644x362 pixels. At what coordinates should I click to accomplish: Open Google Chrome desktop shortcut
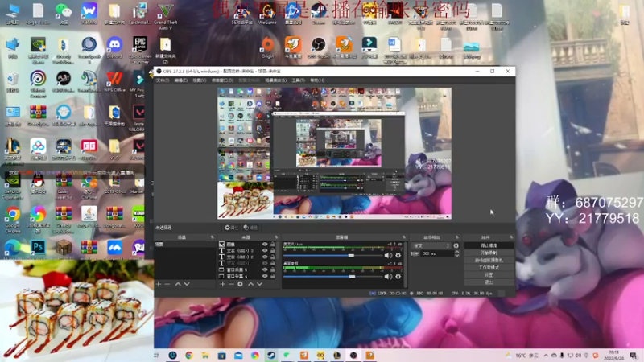point(13,218)
